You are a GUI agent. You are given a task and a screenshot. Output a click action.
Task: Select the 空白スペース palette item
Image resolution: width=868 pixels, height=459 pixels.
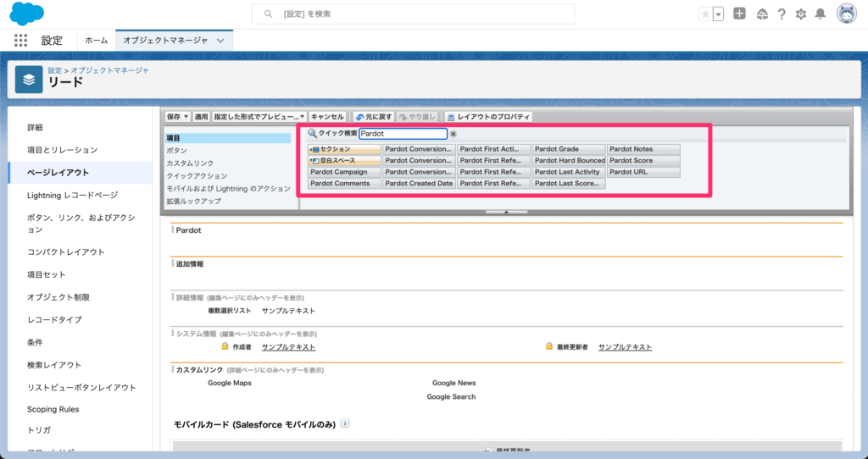coord(344,160)
